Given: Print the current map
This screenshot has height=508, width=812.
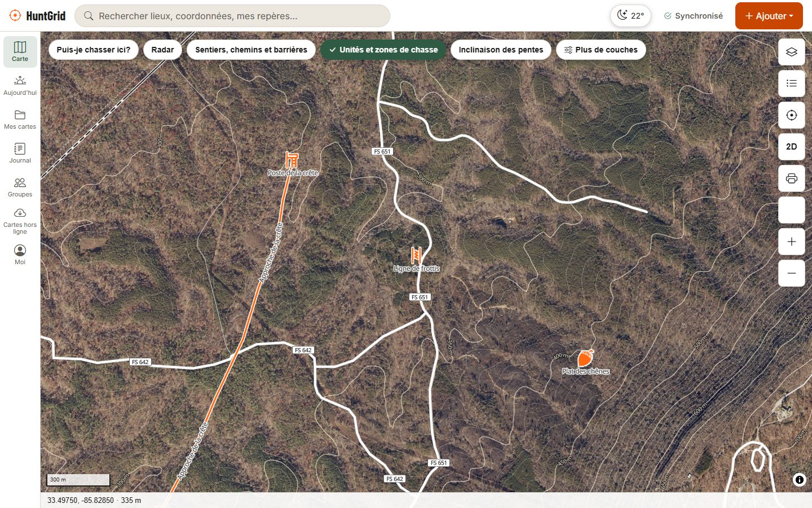Looking at the screenshot, I should click(792, 178).
